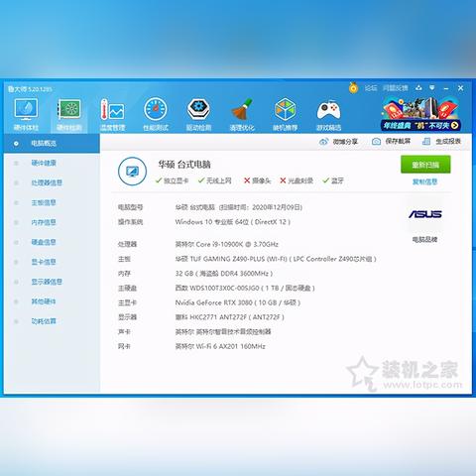Click the Nvidia GeForce RTX 3080 value

click(238, 302)
